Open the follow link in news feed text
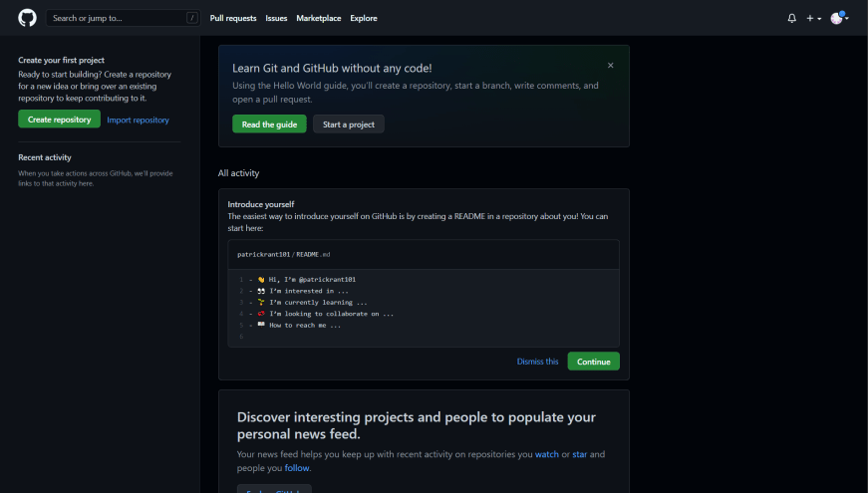The image size is (868, 493). 297,468
